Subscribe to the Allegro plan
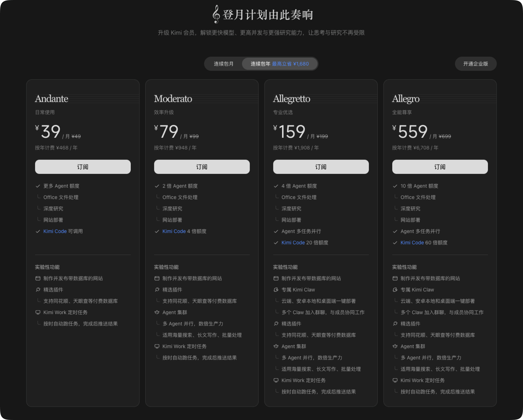Image resolution: width=523 pixels, height=420 pixels. [440, 167]
